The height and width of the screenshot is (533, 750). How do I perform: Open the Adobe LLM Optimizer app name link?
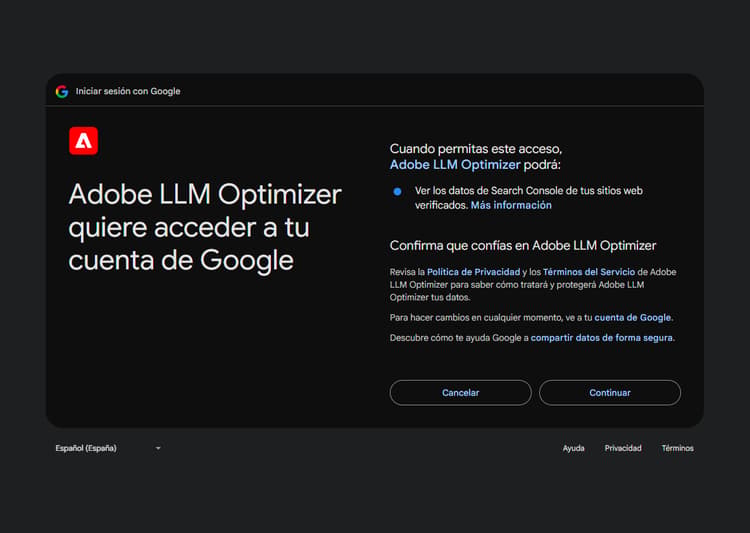pos(455,165)
